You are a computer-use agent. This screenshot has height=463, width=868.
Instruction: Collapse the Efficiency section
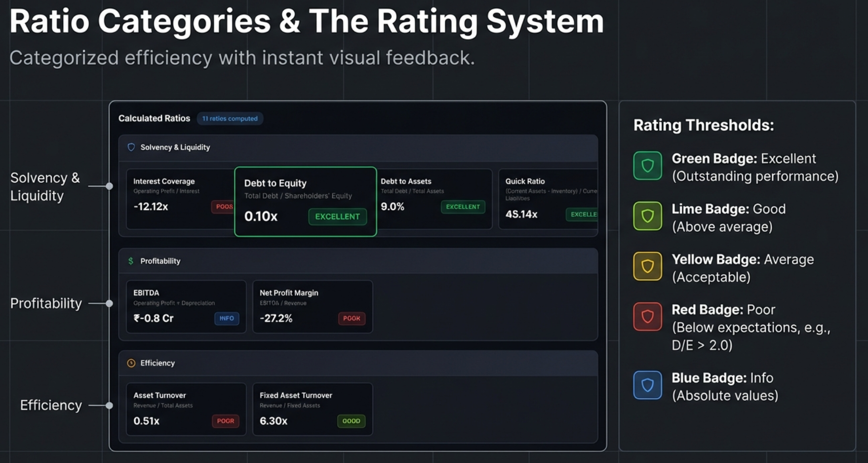tap(359, 363)
